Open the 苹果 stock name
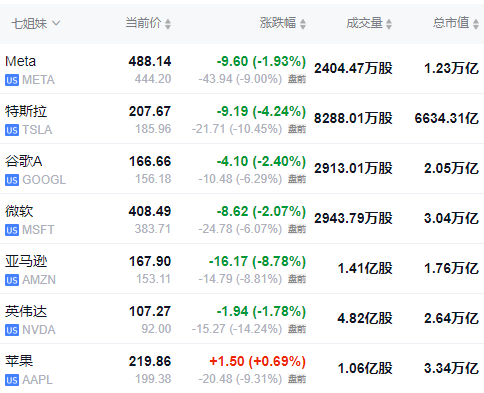Screen dimensions: 484x393 pos(19,361)
